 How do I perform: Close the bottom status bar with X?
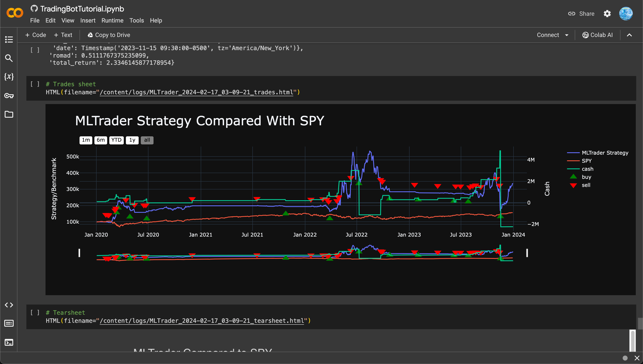(x=637, y=358)
